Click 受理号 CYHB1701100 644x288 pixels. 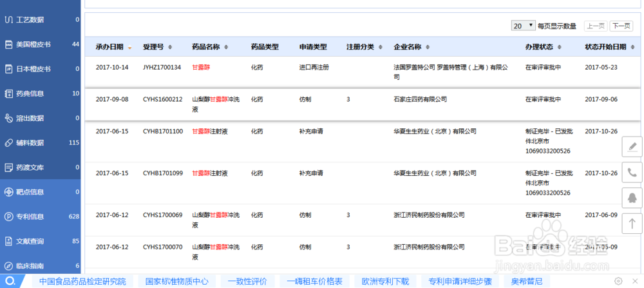click(x=163, y=131)
